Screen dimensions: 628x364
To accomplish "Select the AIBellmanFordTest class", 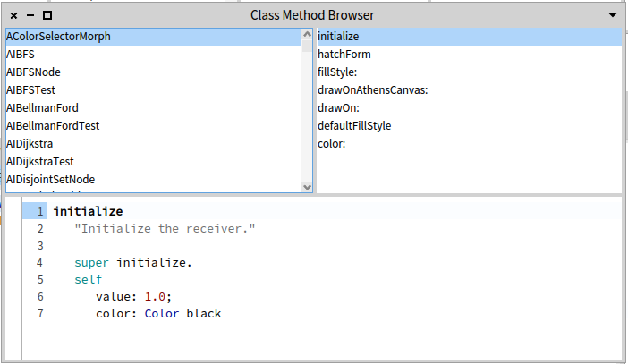I will (x=153, y=126).
